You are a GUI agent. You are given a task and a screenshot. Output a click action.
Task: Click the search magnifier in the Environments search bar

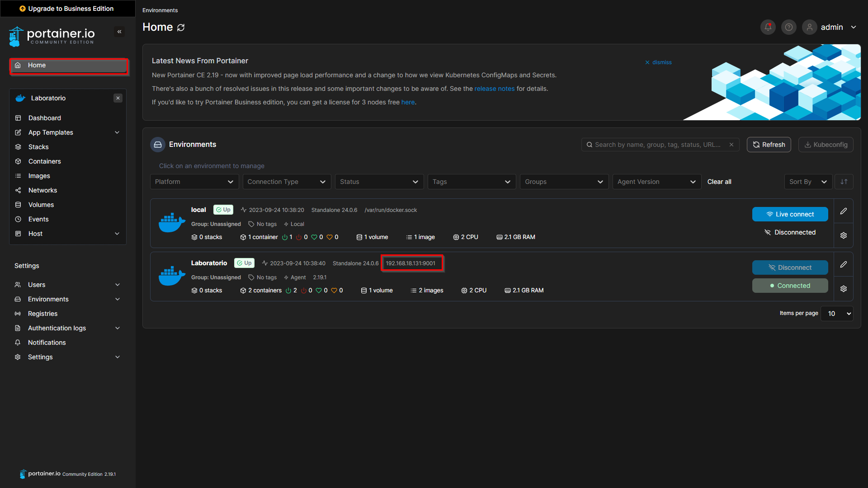(589, 145)
